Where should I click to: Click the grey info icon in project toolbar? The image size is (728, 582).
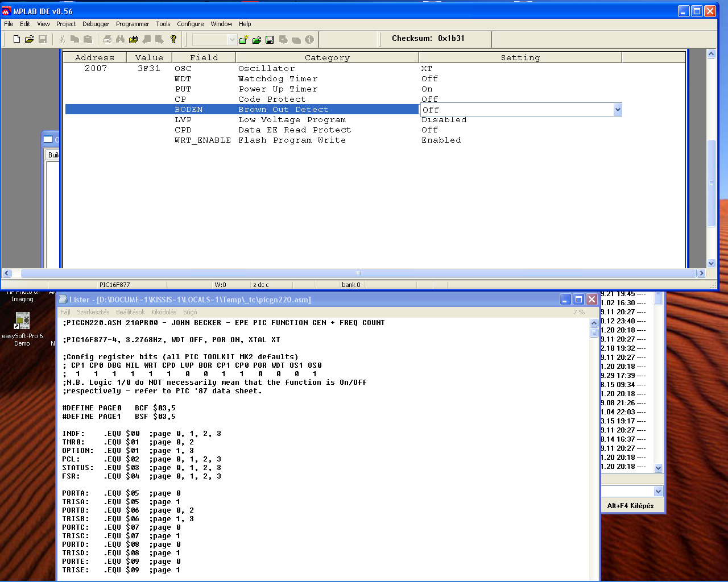[309, 40]
